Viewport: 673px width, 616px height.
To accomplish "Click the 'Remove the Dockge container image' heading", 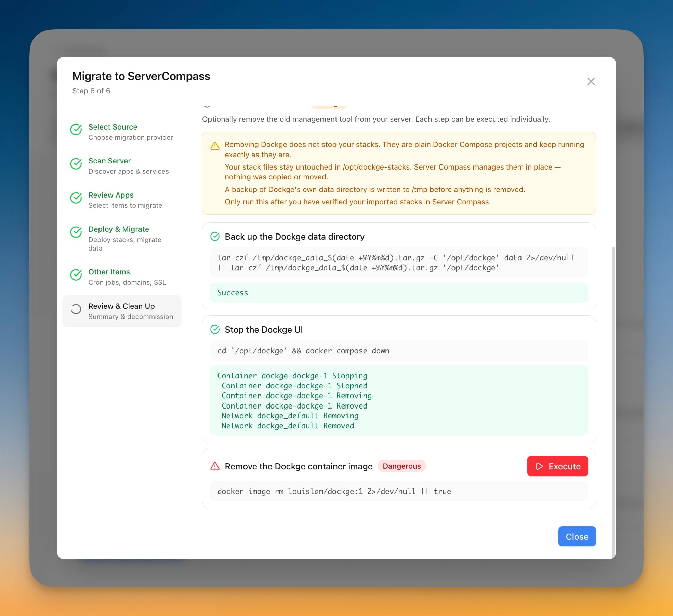I will [x=299, y=466].
